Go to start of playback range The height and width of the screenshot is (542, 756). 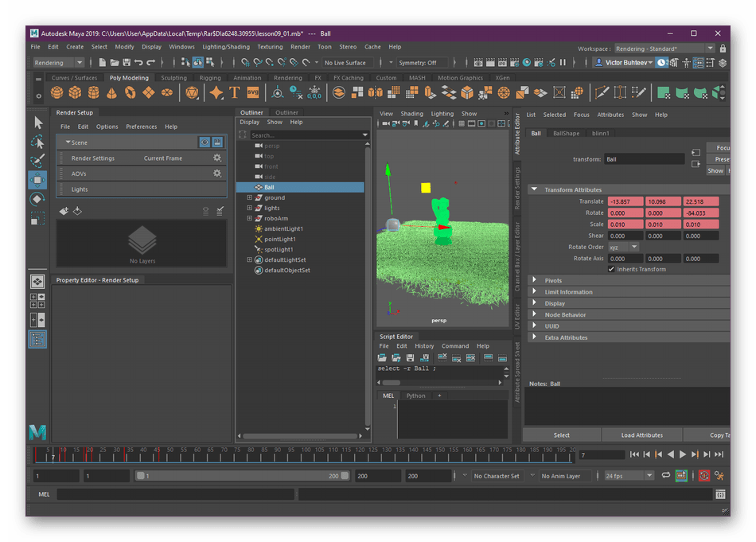(x=634, y=454)
